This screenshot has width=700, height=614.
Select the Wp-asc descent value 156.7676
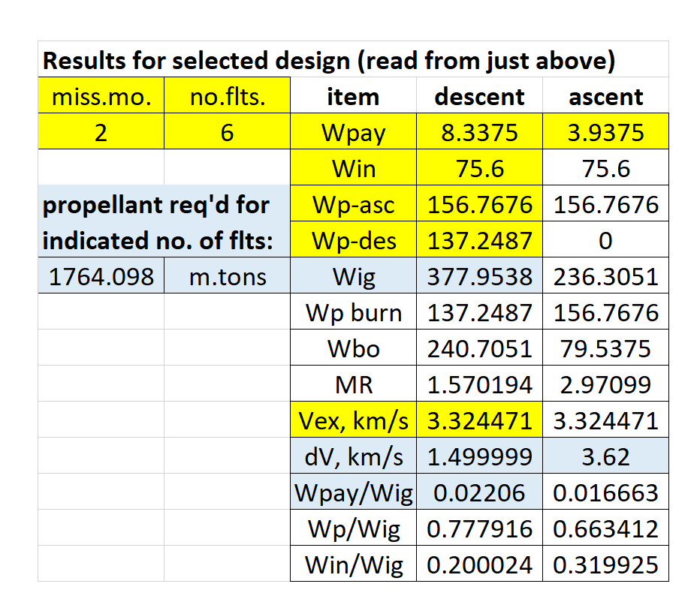(x=479, y=203)
